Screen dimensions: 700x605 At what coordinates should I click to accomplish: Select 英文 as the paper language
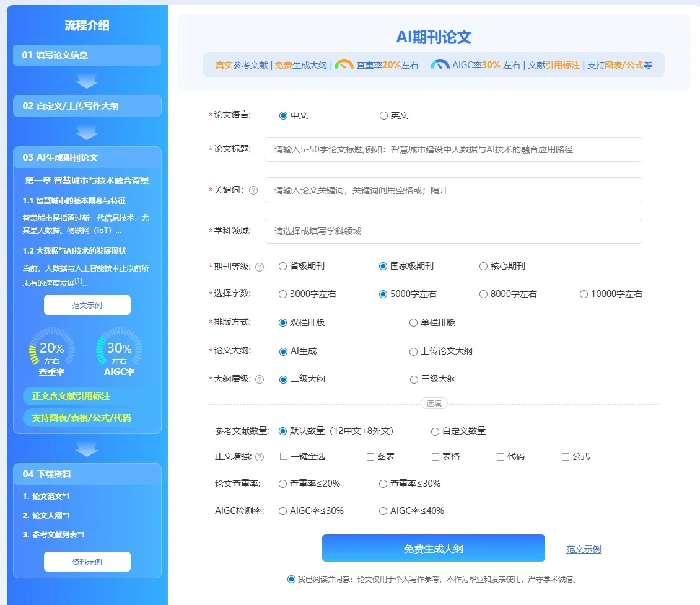point(383,116)
